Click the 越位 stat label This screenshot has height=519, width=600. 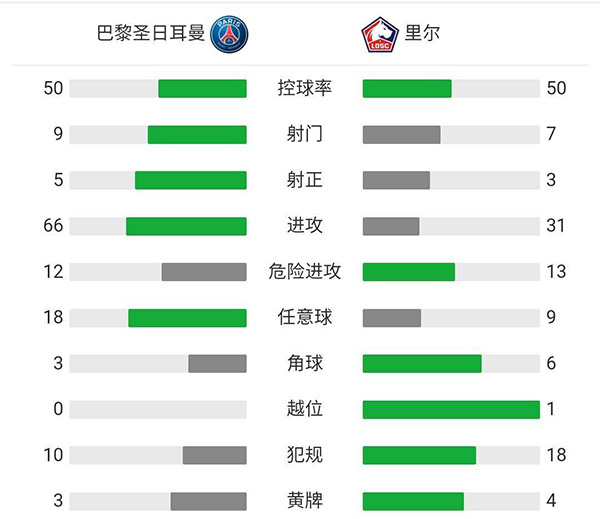[304, 409]
